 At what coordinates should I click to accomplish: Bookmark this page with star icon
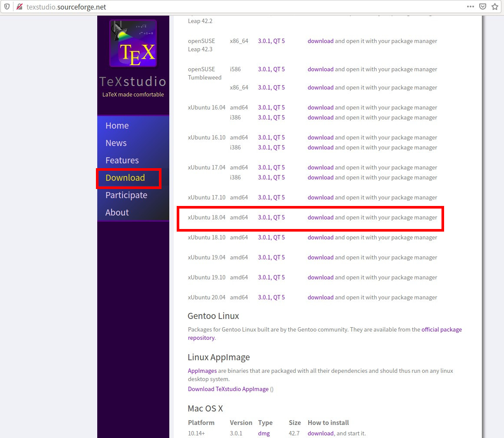click(495, 7)
